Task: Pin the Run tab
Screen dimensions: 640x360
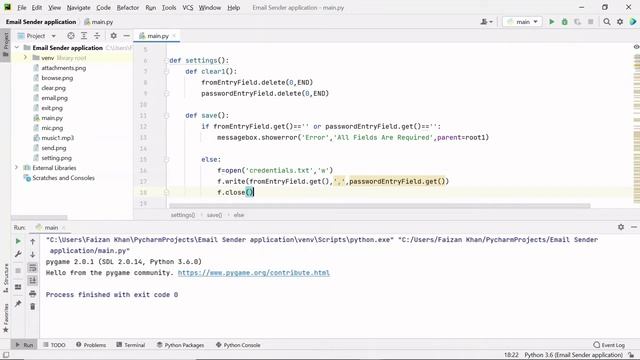Action: 18,304
